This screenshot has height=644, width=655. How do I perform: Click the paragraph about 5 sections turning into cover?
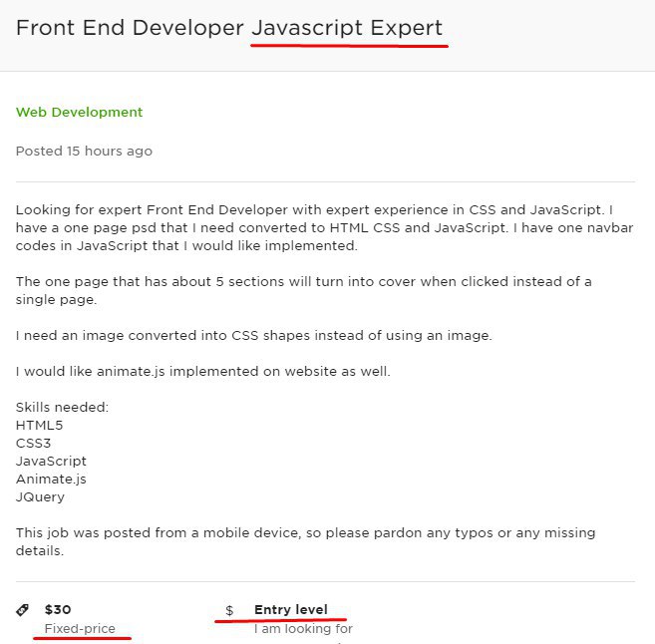coord(304,290)
